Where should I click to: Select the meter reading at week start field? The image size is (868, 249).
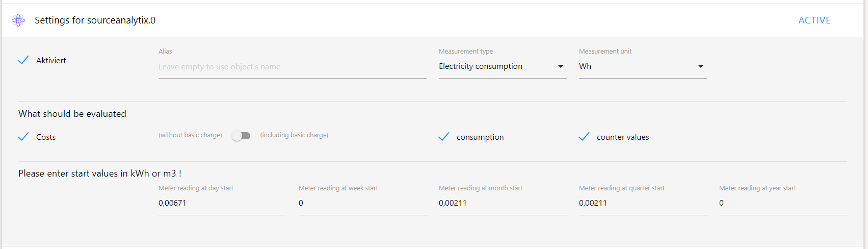(x=362, y=203)
